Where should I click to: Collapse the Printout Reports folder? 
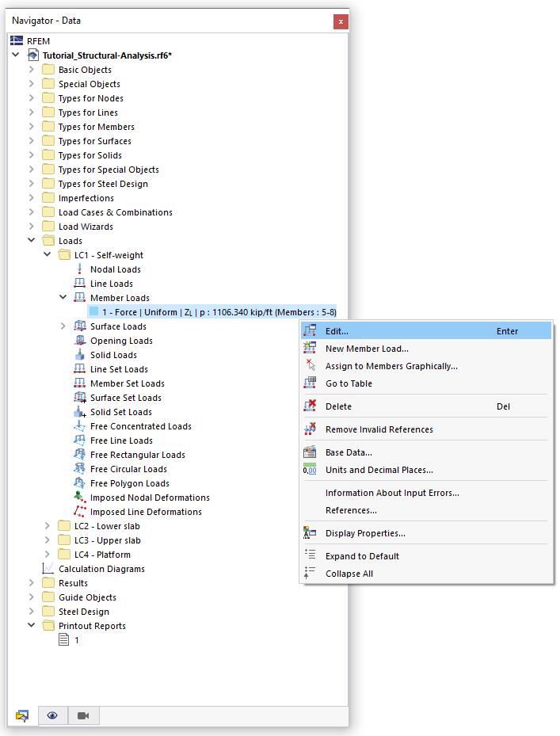[32, 625]
